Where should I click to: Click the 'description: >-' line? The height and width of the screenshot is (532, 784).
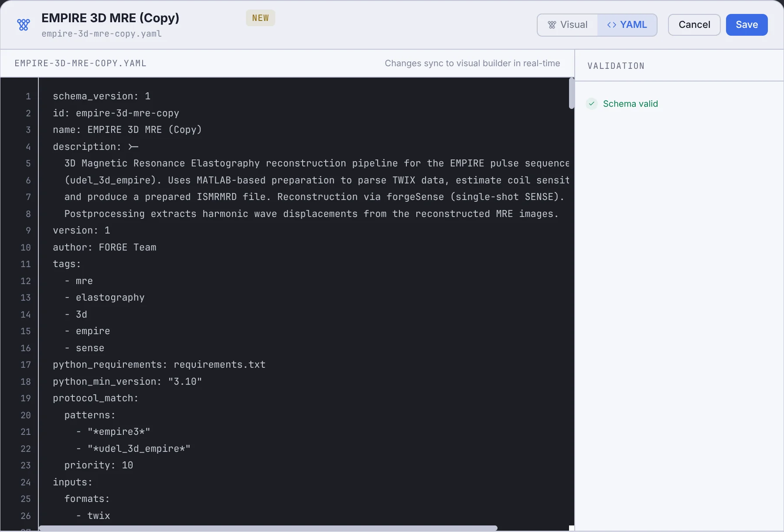point(95,146)
